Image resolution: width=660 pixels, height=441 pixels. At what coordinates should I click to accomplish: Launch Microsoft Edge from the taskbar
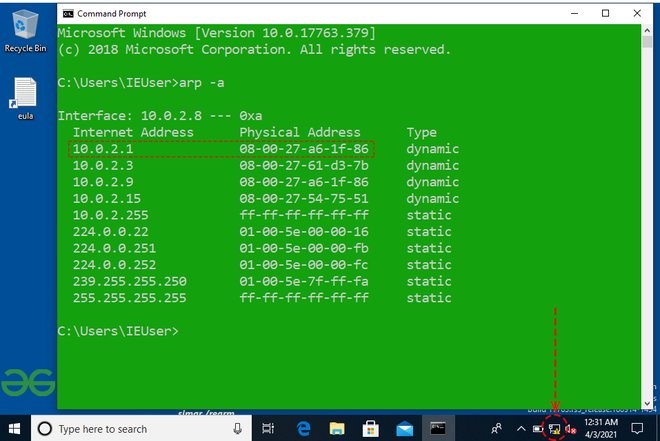[x=303, y=429]
